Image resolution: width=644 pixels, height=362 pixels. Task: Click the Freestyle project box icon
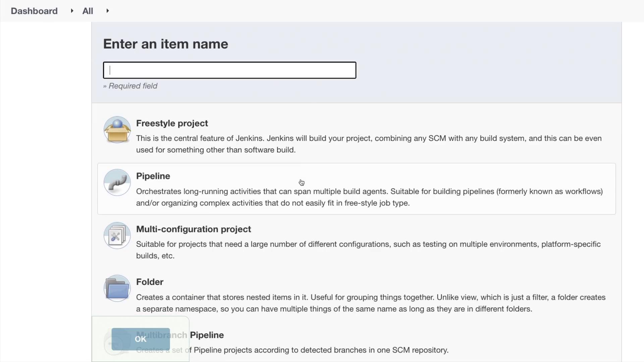point(117,130)
